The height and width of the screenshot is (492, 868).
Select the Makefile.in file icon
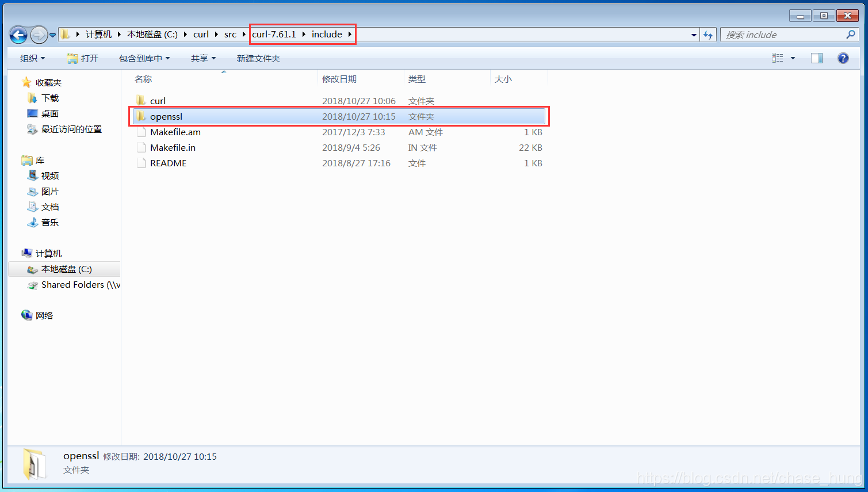tap(141, 147)
